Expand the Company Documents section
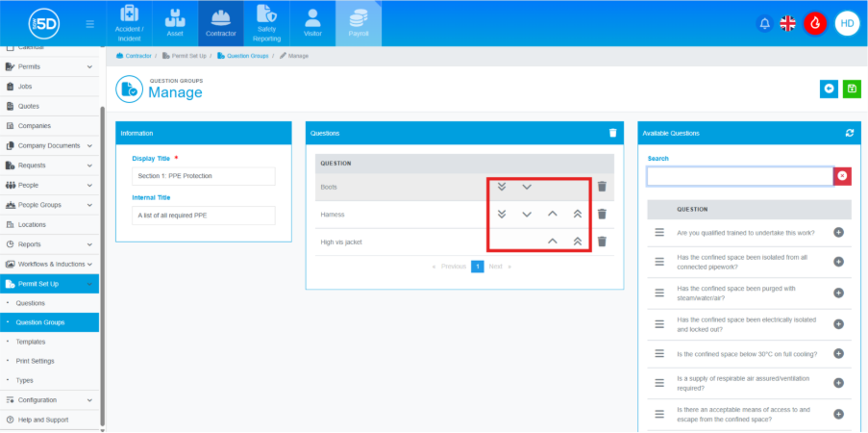 (89, 145)
